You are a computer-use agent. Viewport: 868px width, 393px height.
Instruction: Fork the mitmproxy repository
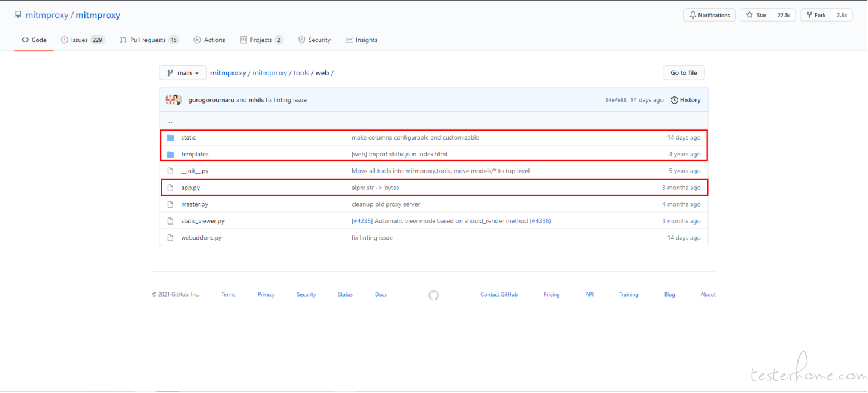tap(816, 16)
